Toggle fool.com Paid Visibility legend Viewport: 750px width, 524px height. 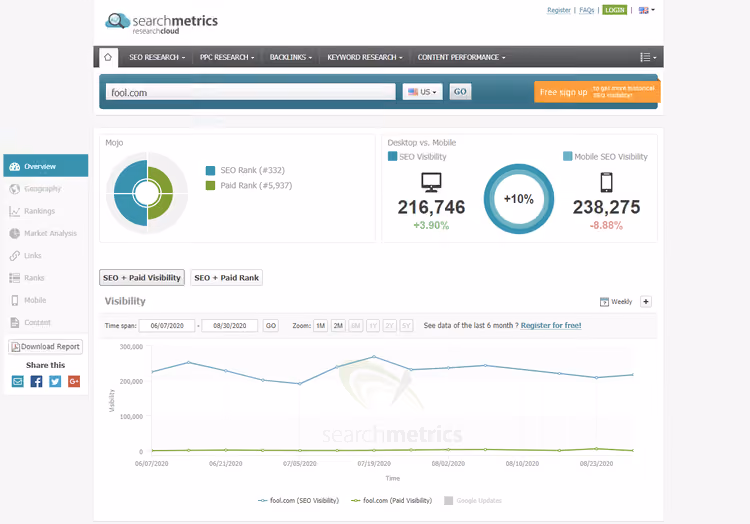392,501
